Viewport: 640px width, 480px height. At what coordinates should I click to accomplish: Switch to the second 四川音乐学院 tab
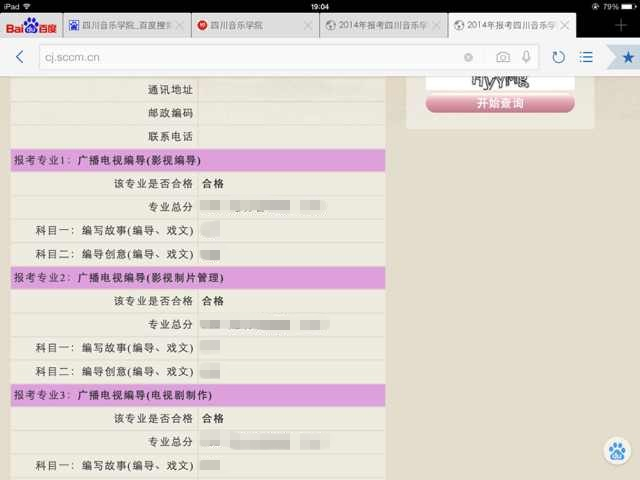254,25
